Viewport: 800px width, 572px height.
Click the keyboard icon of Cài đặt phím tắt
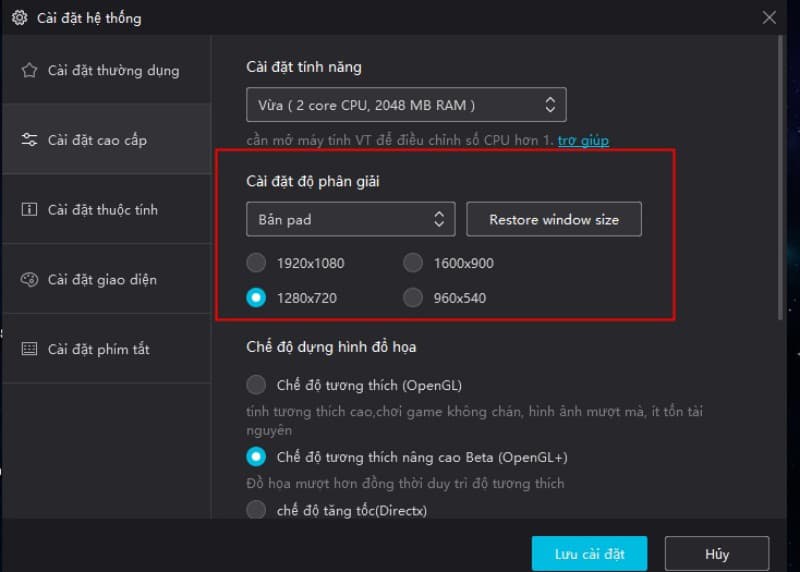(x=29, y=349)
